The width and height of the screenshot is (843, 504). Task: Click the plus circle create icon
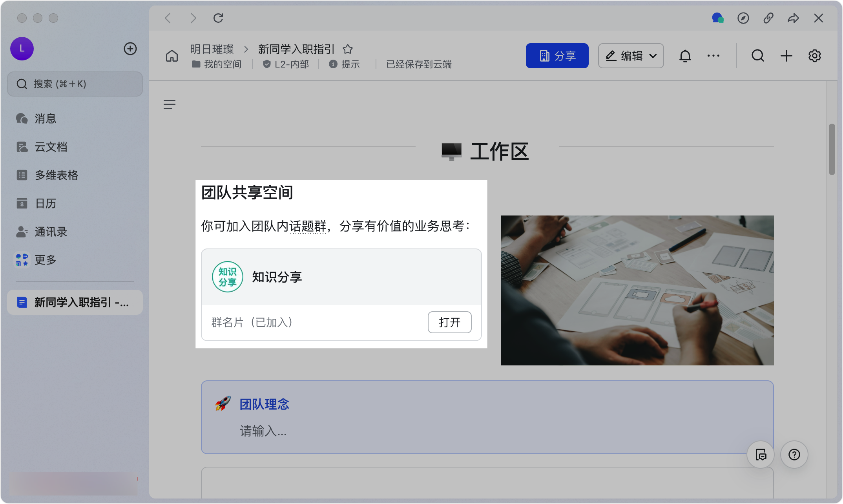click(x=130, y=49)
